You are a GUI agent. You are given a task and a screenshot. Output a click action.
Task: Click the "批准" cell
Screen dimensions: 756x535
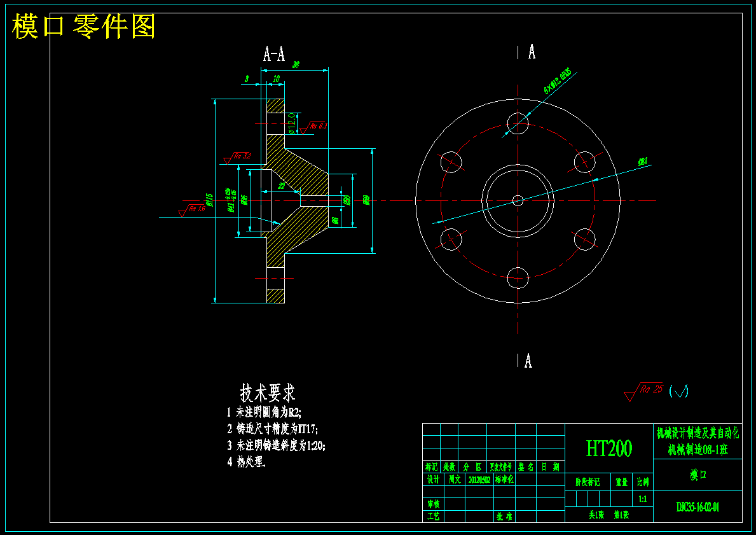point(504,517)
